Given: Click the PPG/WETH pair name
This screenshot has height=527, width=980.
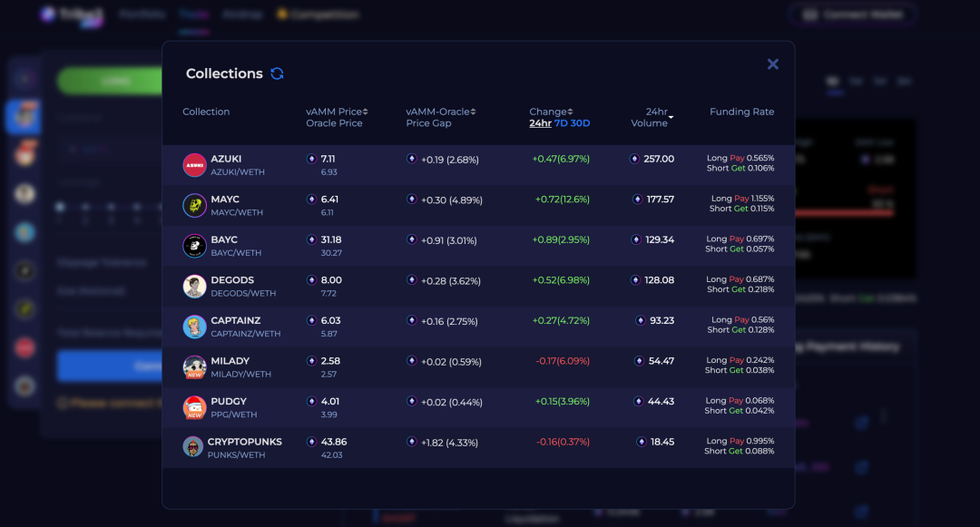Looking at the screenshot, I should (x=234, y=415).
